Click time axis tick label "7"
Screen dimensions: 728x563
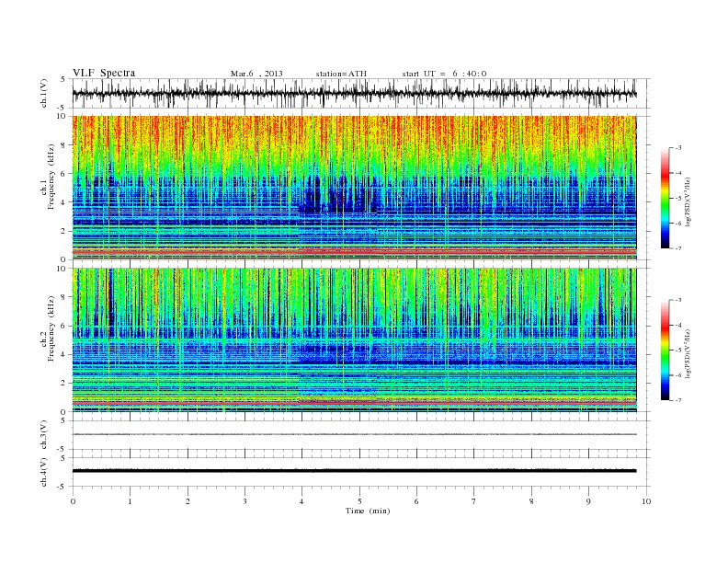(x=474, y=501)
